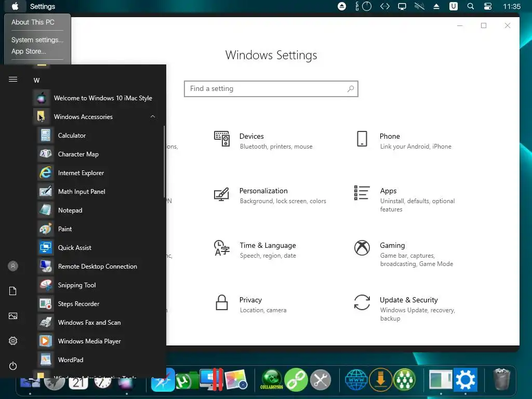Screen dimensions: 532x399
Task: Open Calculator from Windows Accessories
Action: (x=98, y=136)
